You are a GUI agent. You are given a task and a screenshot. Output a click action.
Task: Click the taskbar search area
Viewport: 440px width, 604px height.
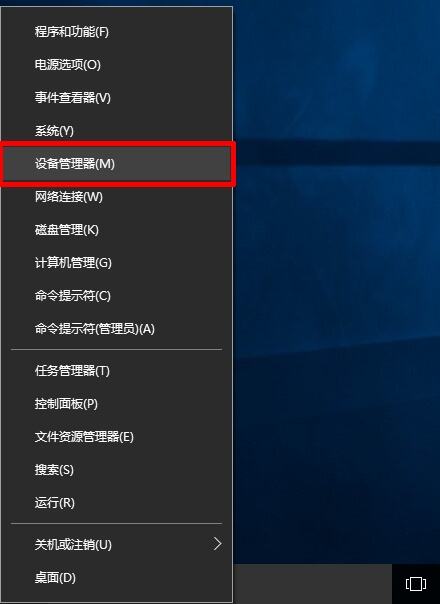(312, 584)
